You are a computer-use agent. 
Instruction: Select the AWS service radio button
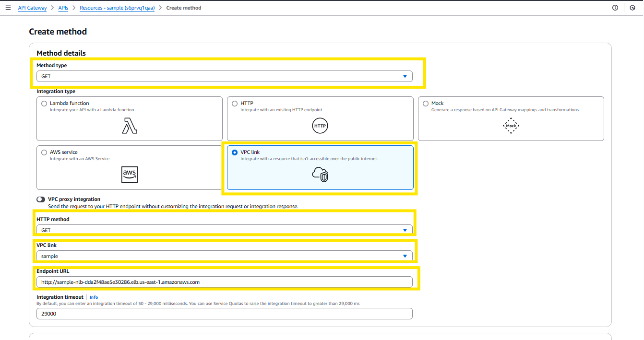[x=44, y=152]
